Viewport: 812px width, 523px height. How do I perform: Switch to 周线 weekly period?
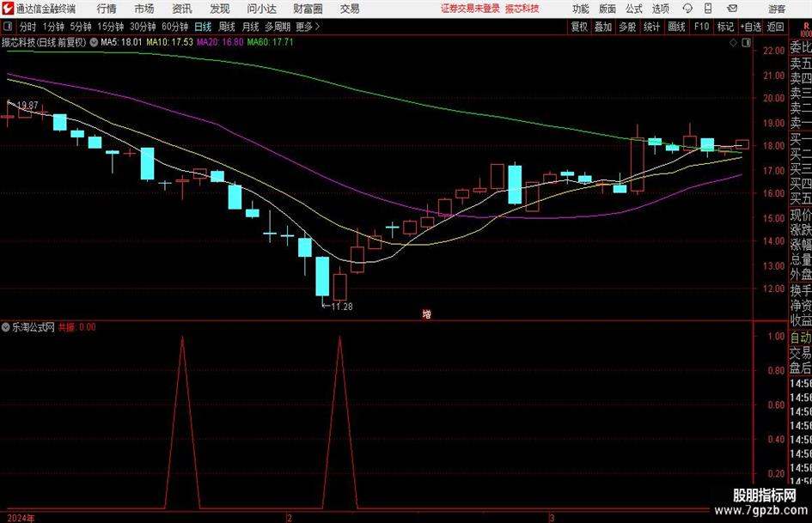pos(226,27)
